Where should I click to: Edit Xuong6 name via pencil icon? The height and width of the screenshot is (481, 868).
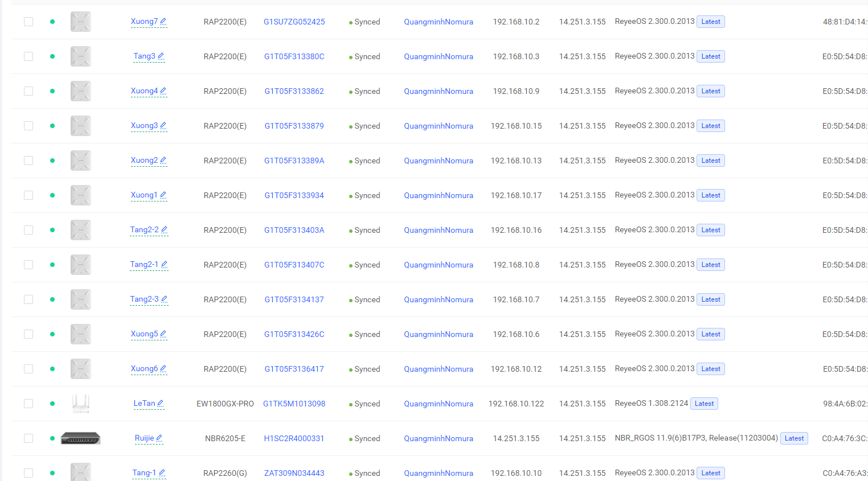[163, 369]
